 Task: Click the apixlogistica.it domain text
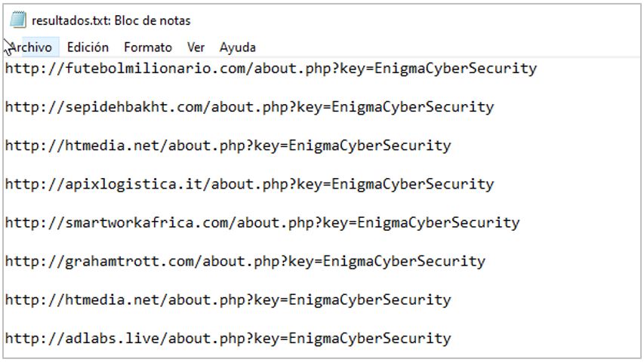tap(134, 184)
